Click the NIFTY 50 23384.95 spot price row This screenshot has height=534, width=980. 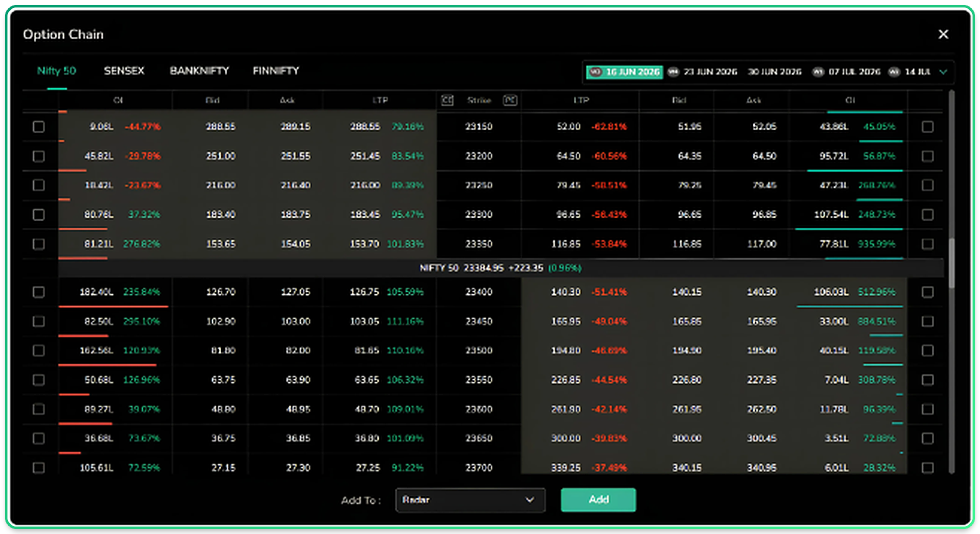(x=501, y=268)
